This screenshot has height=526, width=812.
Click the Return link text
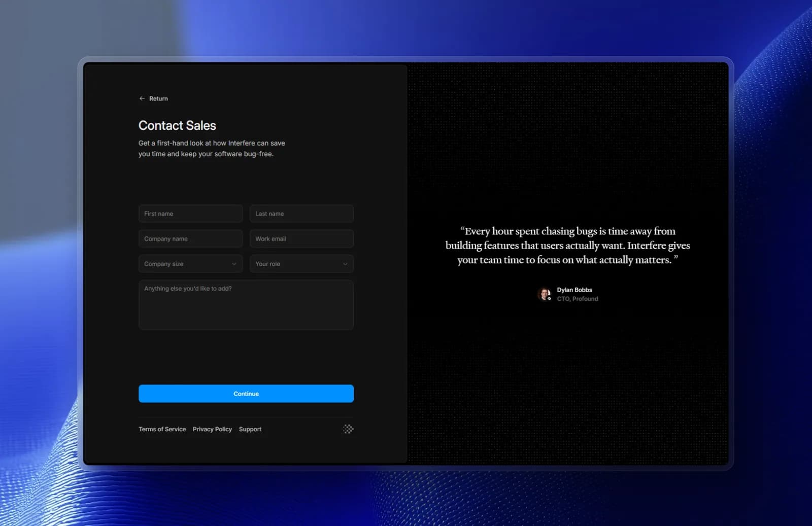coord(158,98)
